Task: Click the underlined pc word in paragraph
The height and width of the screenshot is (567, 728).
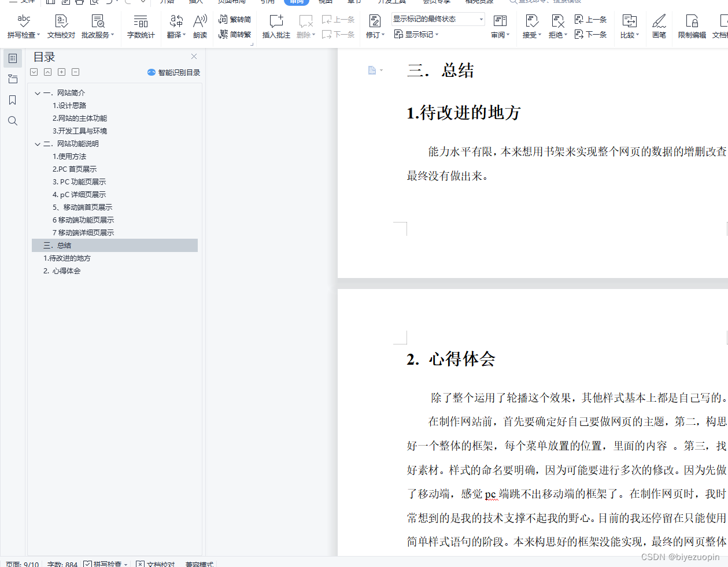Action: 490,494
